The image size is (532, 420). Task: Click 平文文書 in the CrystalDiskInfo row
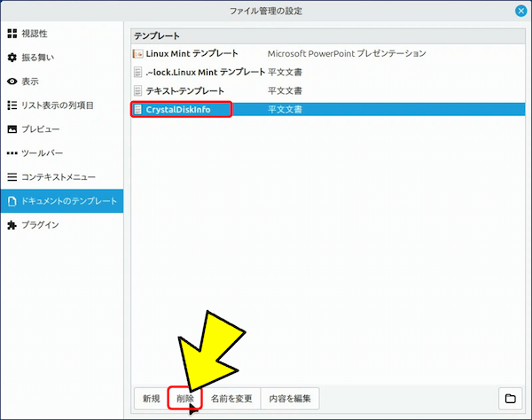pos(285,110)
